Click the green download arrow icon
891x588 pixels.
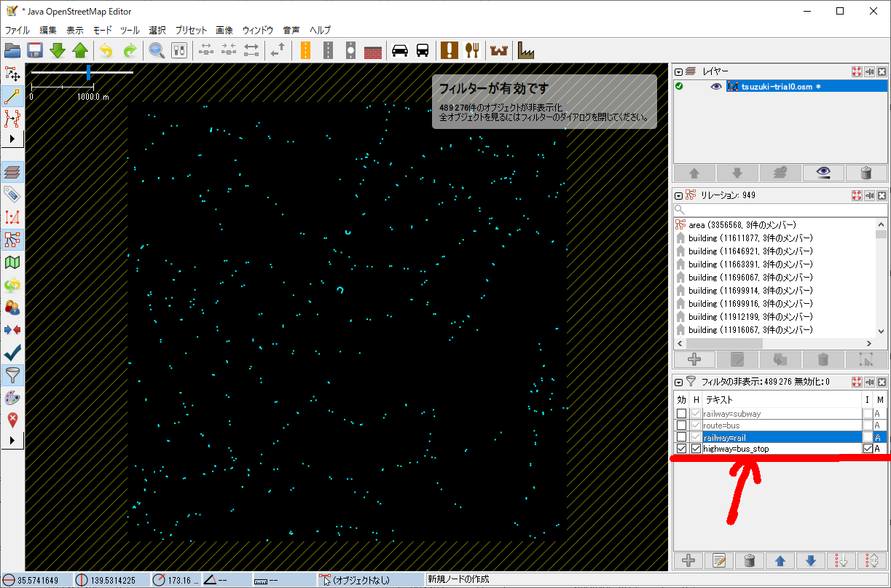58,50
